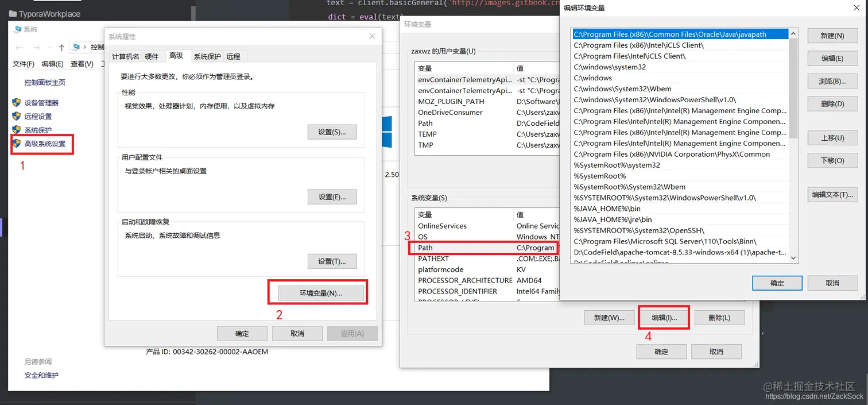Image resolution: width=868 pixels, height=405 pixels.
Task: Click 新建(W)... under system variables
Action: point(609,317)
